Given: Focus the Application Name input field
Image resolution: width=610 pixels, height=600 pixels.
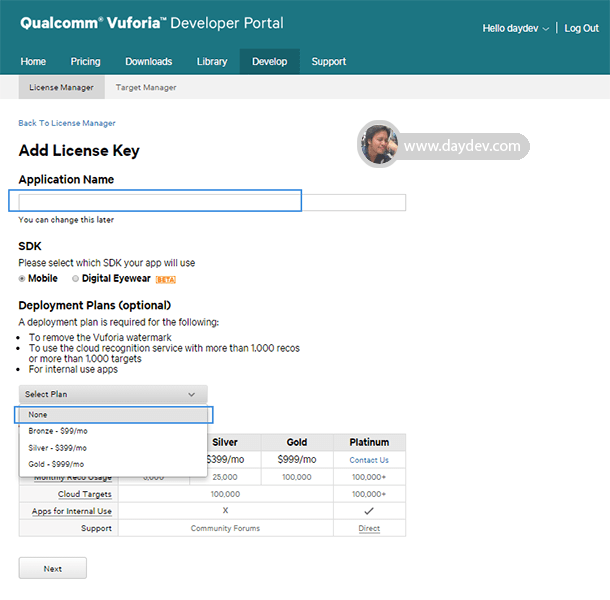Looking at the screenshot, I should 212,202.
